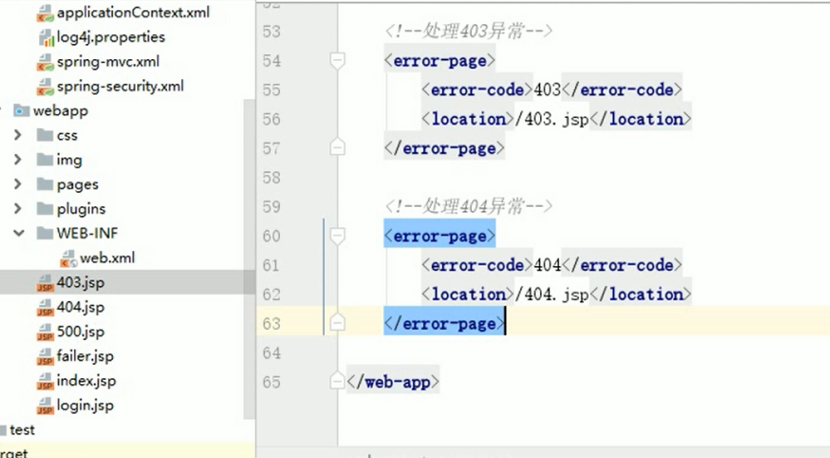
Task: Click the /403.jsp location text
Action: point(552,119)
